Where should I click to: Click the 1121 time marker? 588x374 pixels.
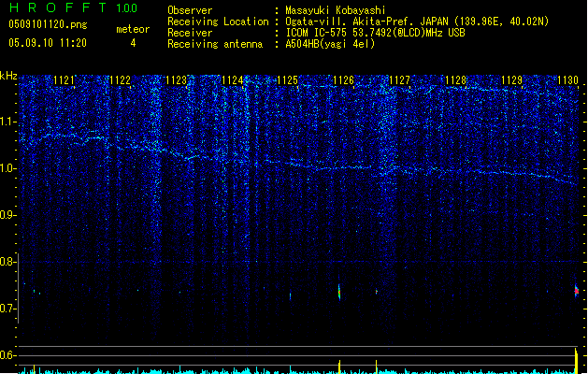(64, 80)
